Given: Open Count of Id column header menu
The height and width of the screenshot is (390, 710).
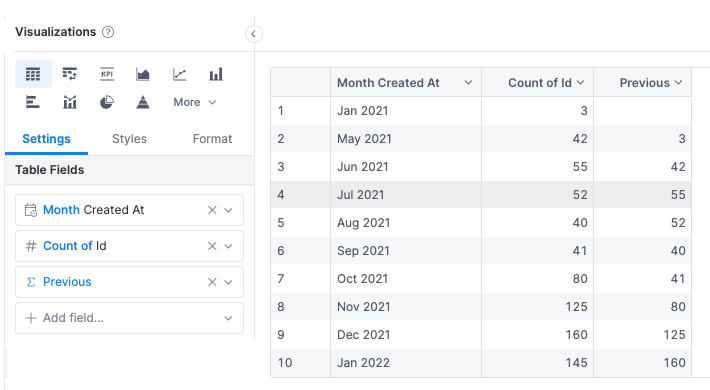Looking at the screenshot, I should [x=580, y=82].
